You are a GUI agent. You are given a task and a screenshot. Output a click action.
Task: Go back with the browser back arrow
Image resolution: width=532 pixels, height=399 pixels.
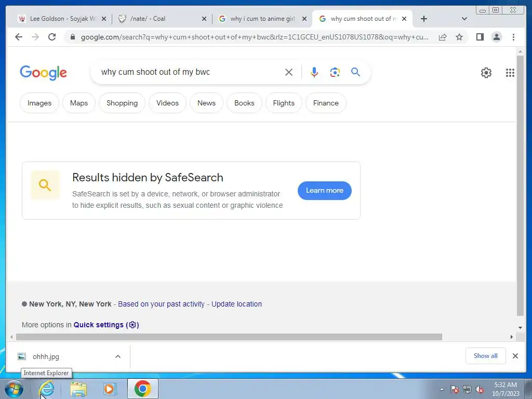[x=19, y=37]
